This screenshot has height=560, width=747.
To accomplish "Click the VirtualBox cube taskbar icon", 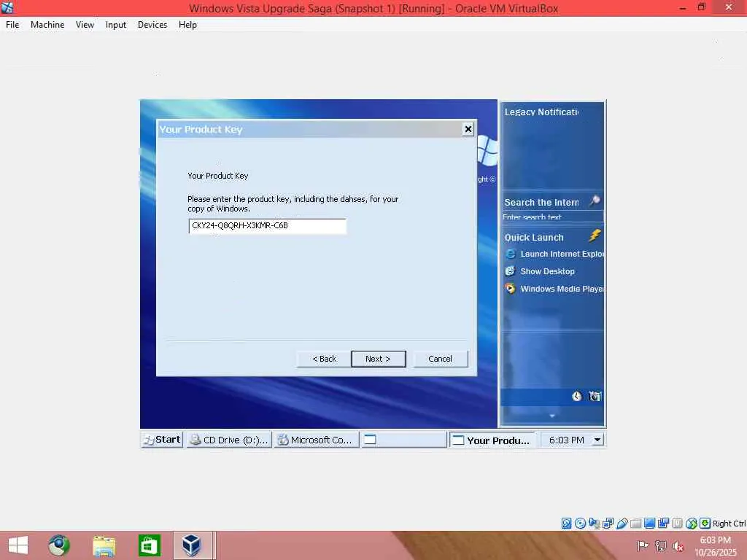I will pos(192,545).
